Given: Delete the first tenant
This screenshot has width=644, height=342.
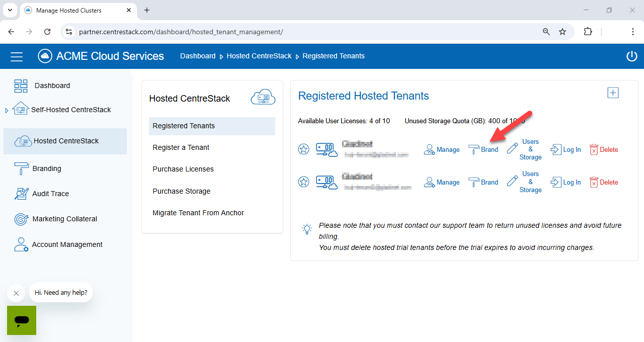Looking at the screenshot, I should 603,149.
